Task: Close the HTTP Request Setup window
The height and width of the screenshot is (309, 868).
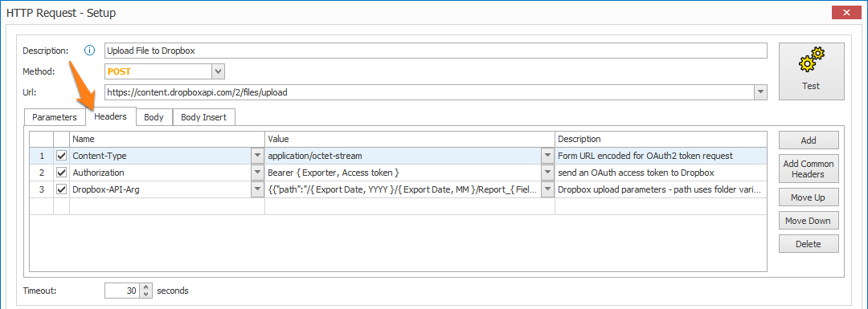Action: tap(845, 13)
